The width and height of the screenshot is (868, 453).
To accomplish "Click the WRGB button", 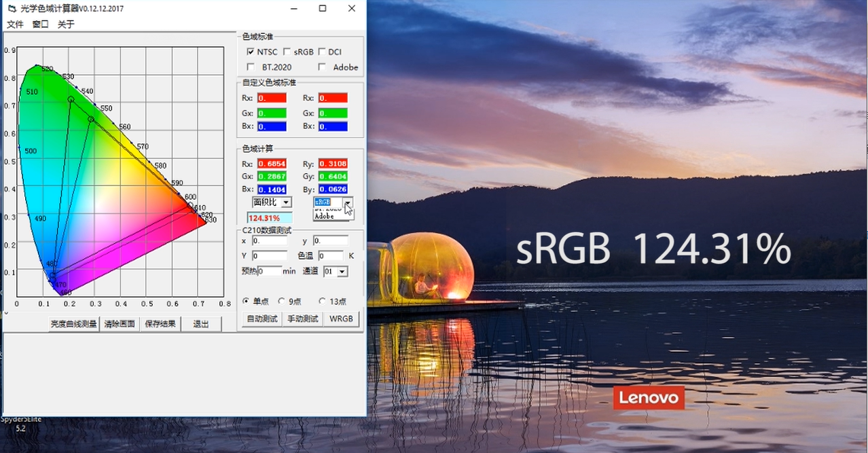I will pos(341,319).
